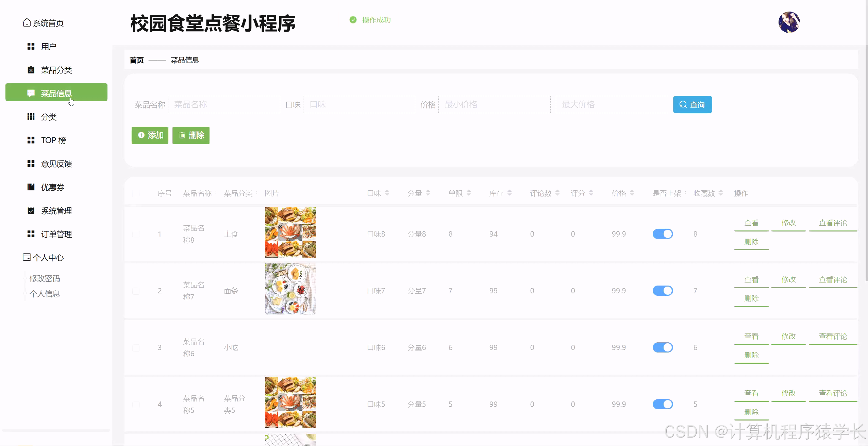The image size is (868, 446).
Task: Open the 用户 user management icon
Action: pyautogui.click(x=31, y=46)
